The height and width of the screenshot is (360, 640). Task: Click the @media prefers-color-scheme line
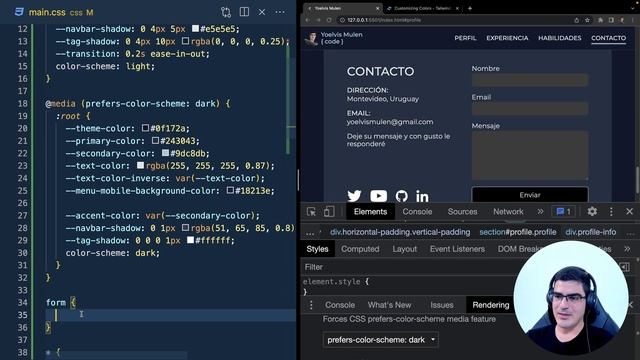coord(138,103)
